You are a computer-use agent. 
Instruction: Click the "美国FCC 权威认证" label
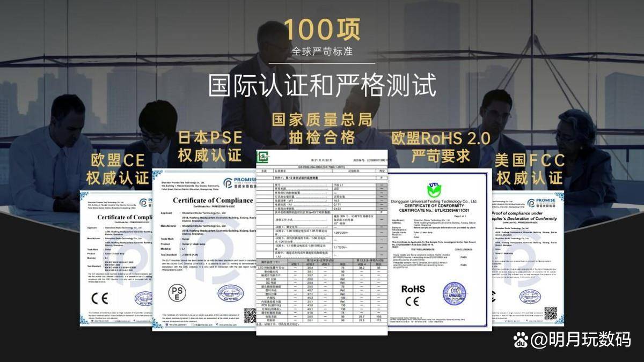coord(530,169)
